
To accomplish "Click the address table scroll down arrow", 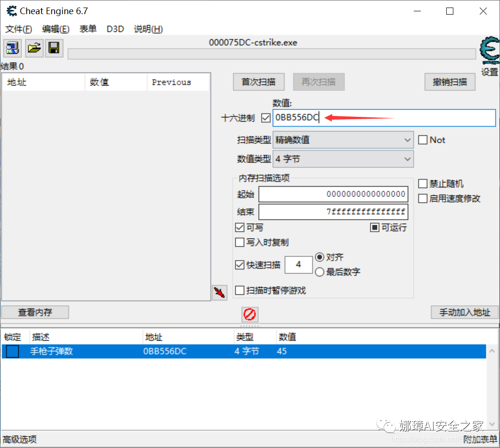I will click(x=492, y=424).
